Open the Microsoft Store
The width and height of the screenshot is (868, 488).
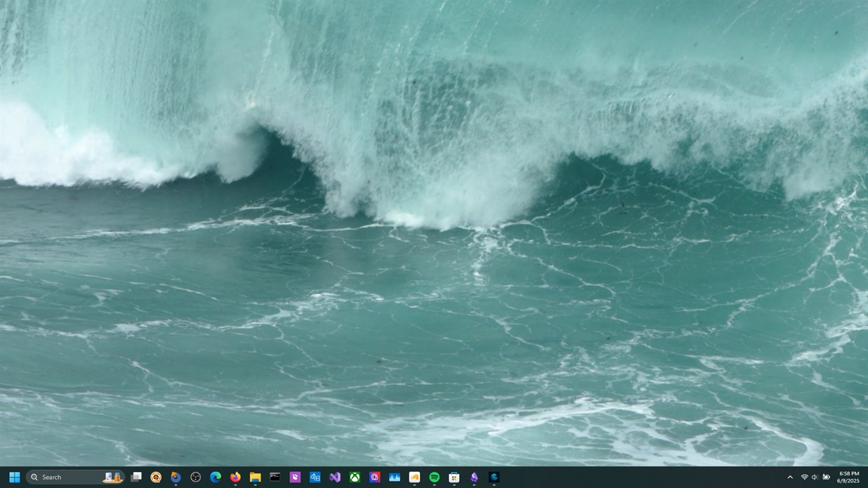pos(454,477)
